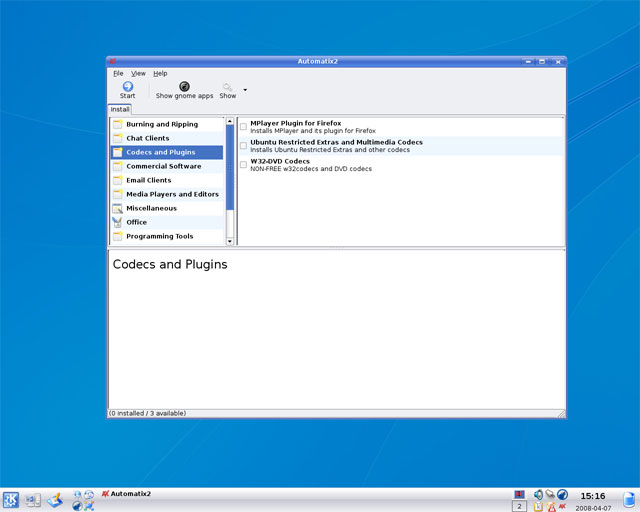Click the Automatix desktop 1 pager
The width and height of the screenshot is (640, 512).
tap(519, 495)
